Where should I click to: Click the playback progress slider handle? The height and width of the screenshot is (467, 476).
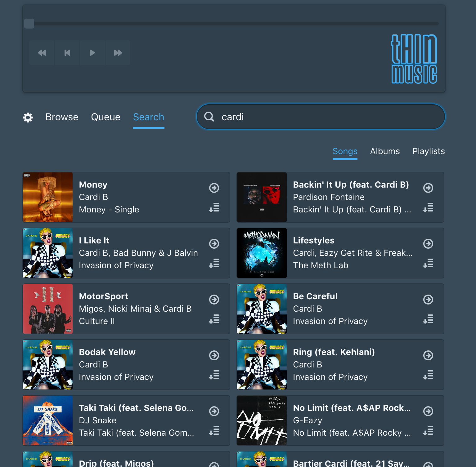pos(29,24)
